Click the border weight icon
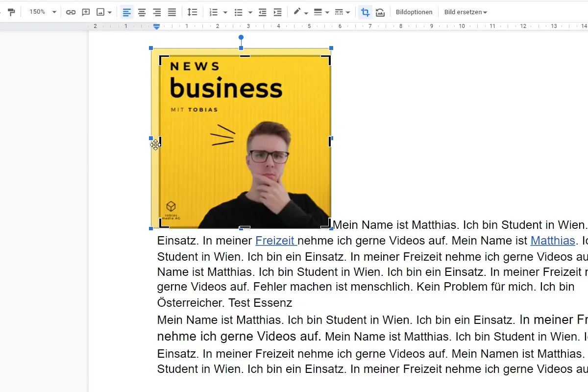The image size is (588, 392). (x=318, y=12)
